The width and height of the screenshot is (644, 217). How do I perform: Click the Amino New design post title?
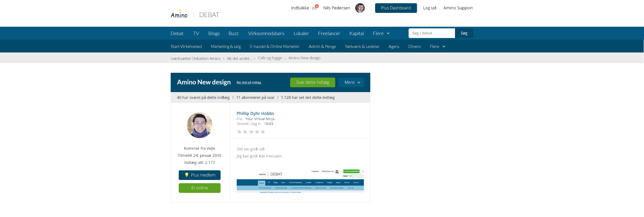click(x=204, y=82)
